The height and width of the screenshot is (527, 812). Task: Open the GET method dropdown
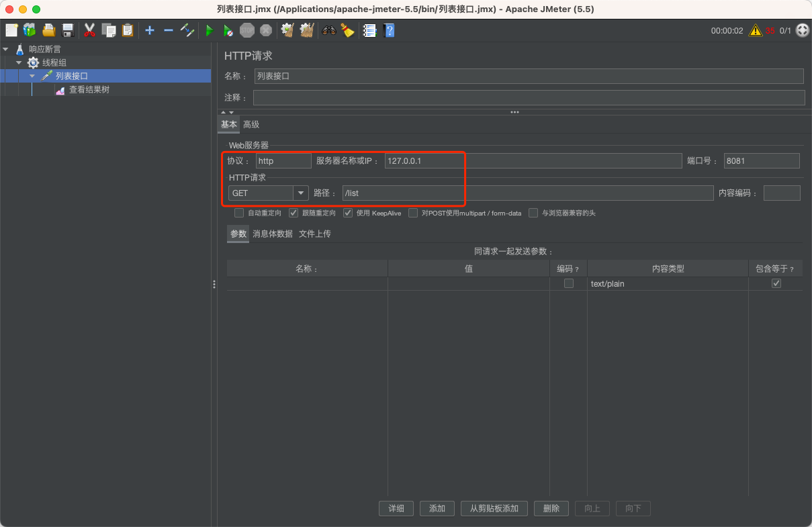300,193
